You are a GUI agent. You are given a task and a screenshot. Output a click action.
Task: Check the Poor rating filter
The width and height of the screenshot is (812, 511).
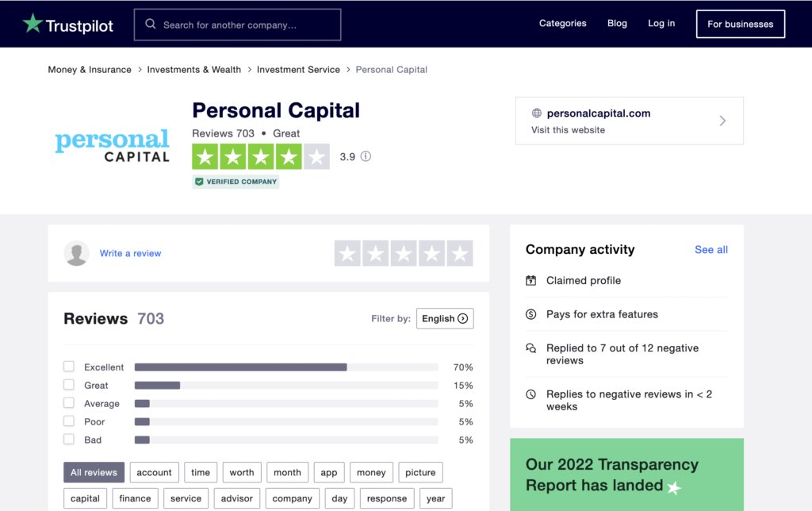69,421
